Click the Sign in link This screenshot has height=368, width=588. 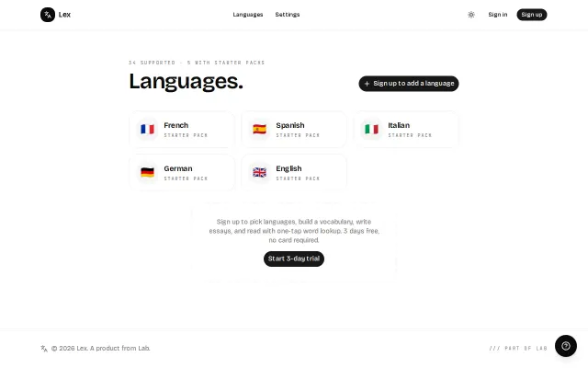pyautogui.click(x=498, y=15)
